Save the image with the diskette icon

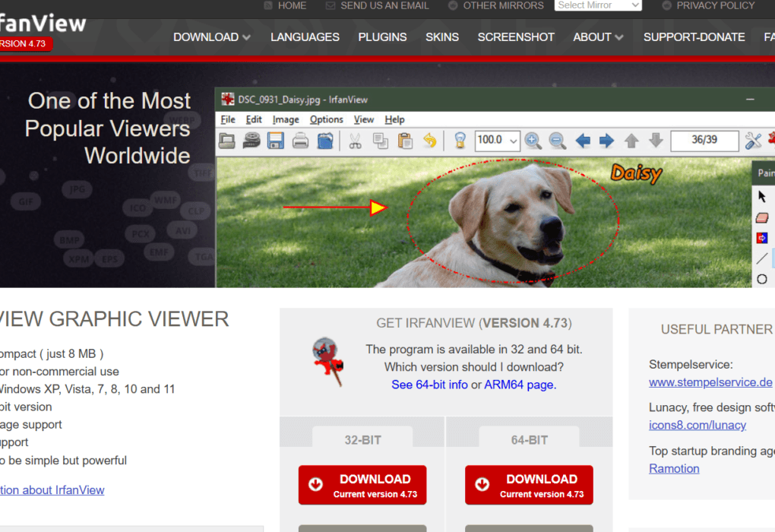click(x=275, y=141)
